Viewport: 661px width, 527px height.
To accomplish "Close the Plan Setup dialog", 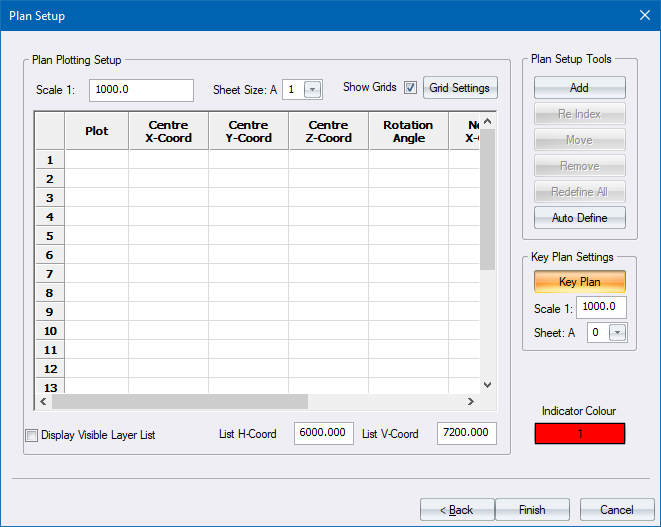I will [643, 15].
